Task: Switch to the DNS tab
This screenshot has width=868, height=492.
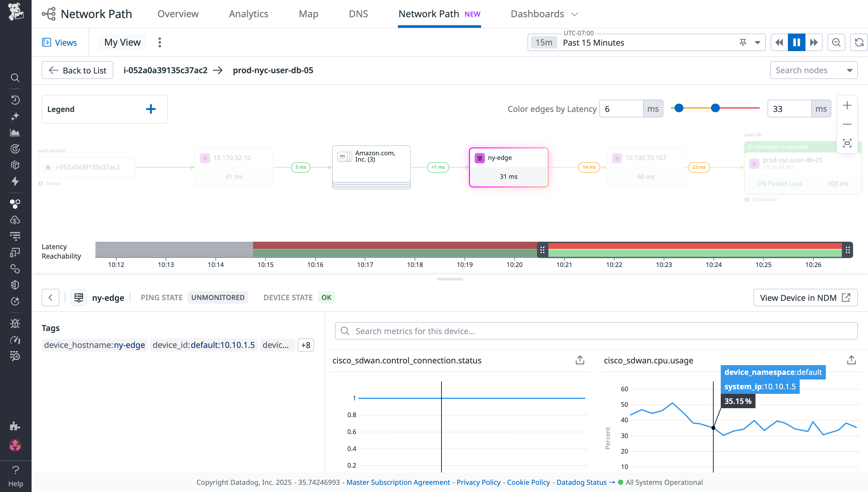Action: [358, 14]
